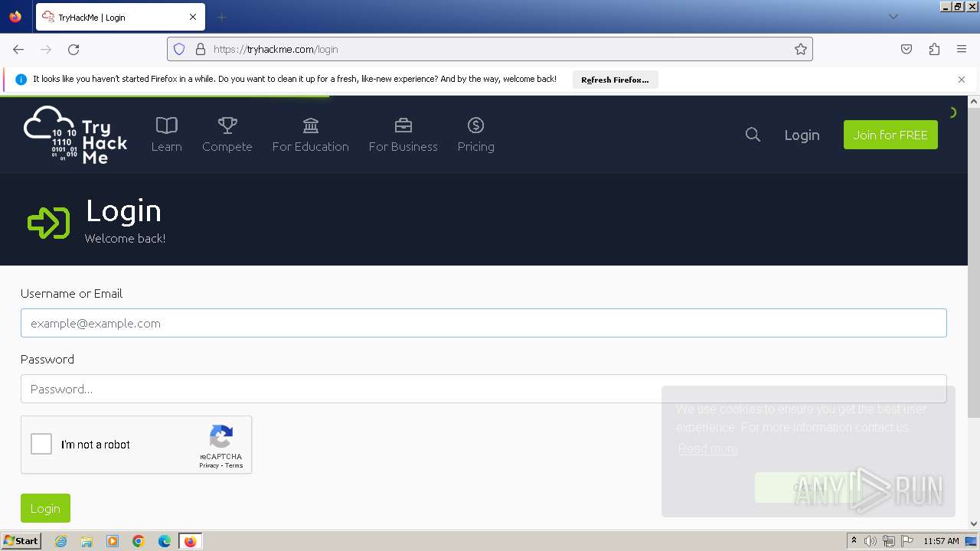Open a new tab with the plus button

click(x=222, y=17)
